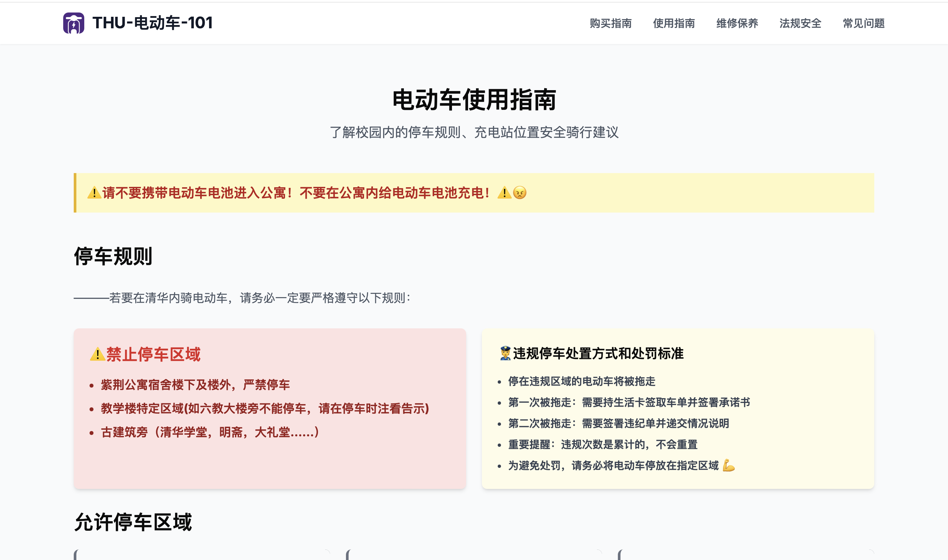Viewport: 948px width, 560px height.
Task: Select 法规安全 in the top navigation
Action: click(x=801, y=23)
